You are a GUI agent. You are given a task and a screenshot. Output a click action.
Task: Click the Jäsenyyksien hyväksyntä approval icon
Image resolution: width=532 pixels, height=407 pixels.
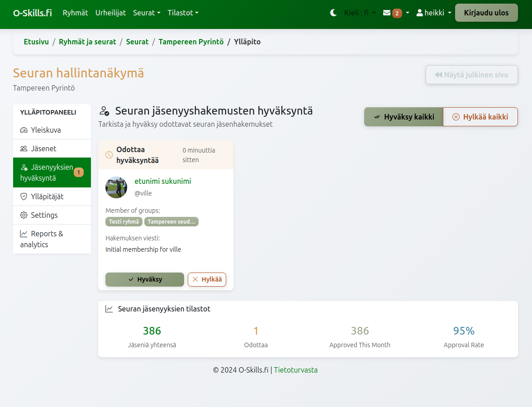pos(24,167)
